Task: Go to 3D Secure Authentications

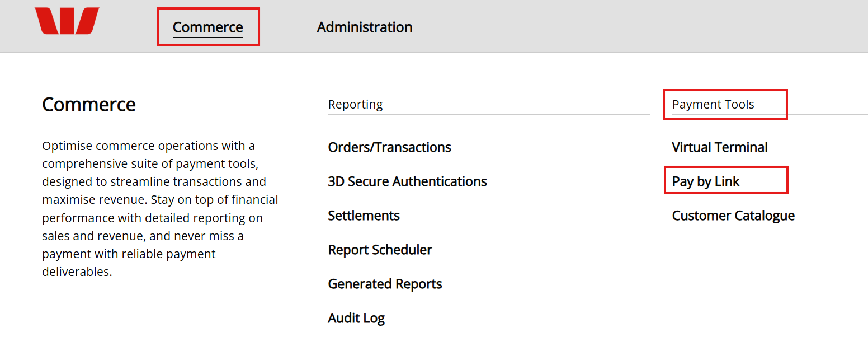Action: point(407,181)
